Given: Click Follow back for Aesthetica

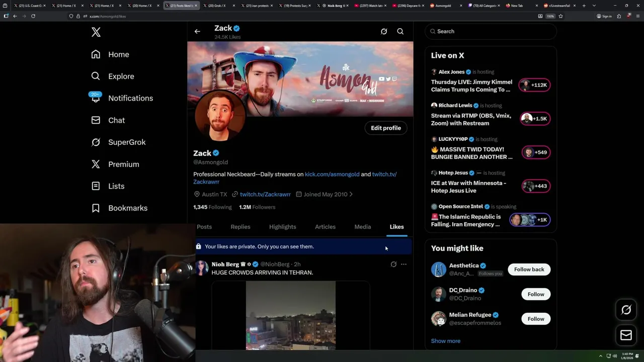Looking at the screenshot, I should click(529, 269).
